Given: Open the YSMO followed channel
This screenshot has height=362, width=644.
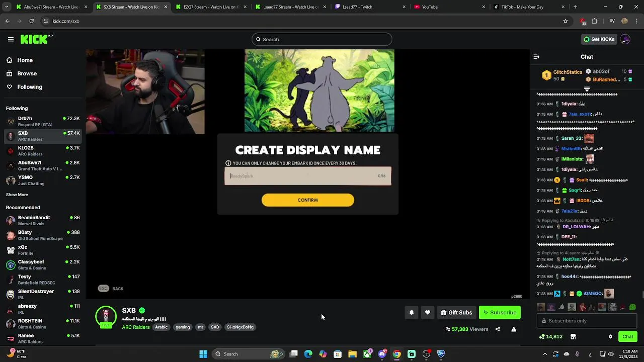Looking at the screenshot, I should pos(43,180).
